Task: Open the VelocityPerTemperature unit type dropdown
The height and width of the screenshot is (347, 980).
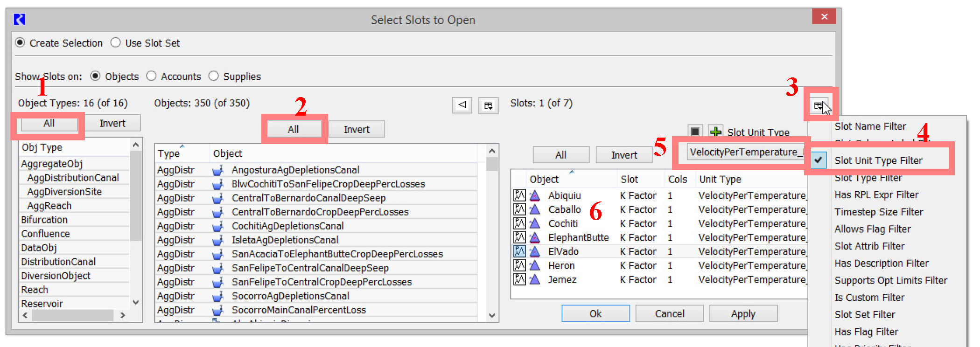Action: tap(745, 153)
